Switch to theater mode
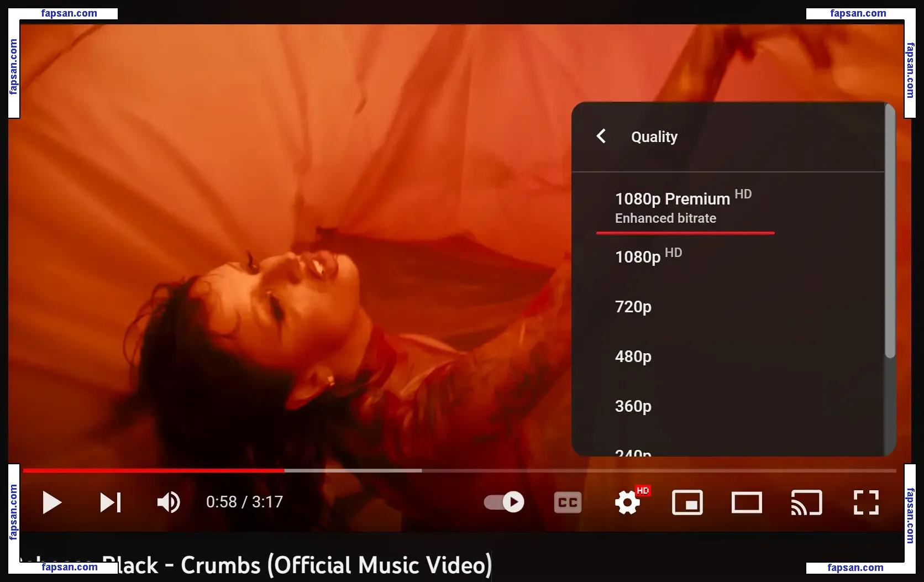This screenshot has height=582, width=924. (x=747, y=502)
